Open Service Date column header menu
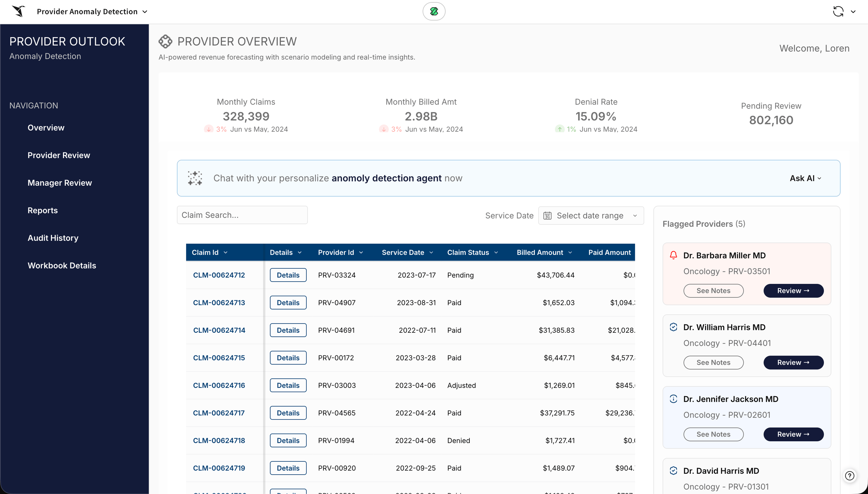The width and height of the screenshot is (868, 494). 431,252
